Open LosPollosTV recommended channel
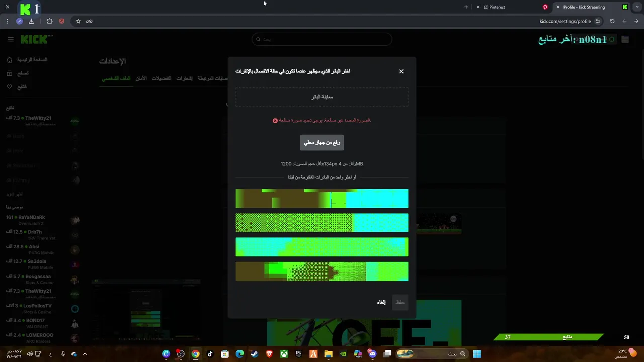This screenshot has width=644, height=362. 43,308
